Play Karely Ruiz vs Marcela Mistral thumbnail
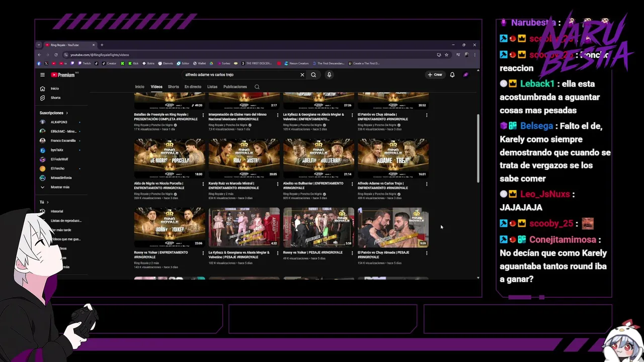 [x=244, y=158]
